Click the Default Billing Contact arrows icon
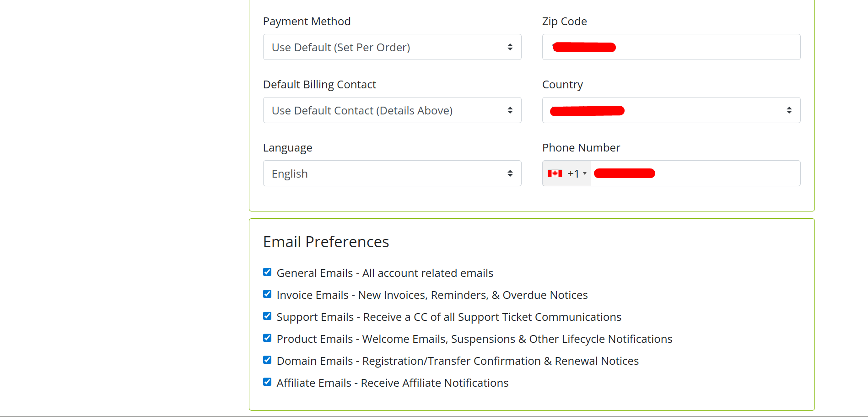This screenshot has height=417, width=868. pyautogui.click(x=510, y=110)
